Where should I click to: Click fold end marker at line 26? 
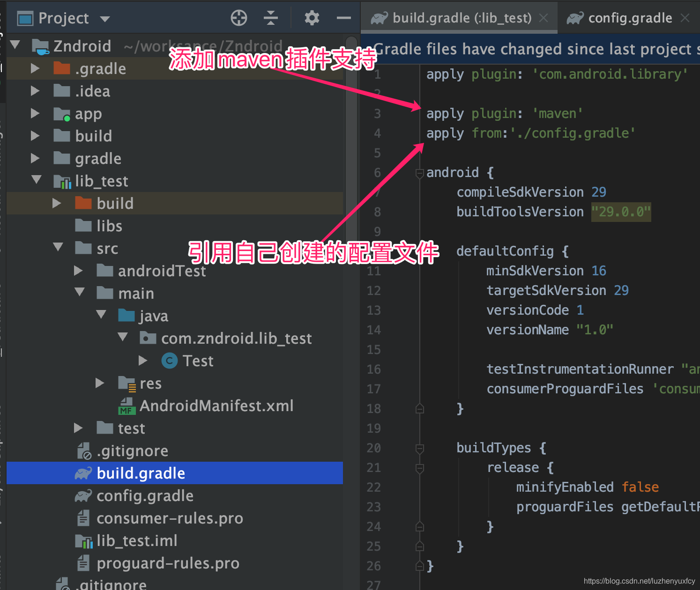(x=420, y=567)
